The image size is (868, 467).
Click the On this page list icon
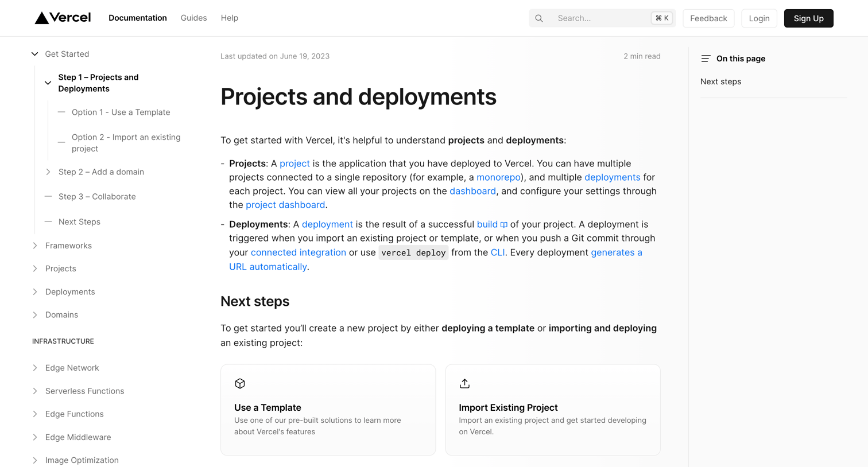[x=706, y=59]
